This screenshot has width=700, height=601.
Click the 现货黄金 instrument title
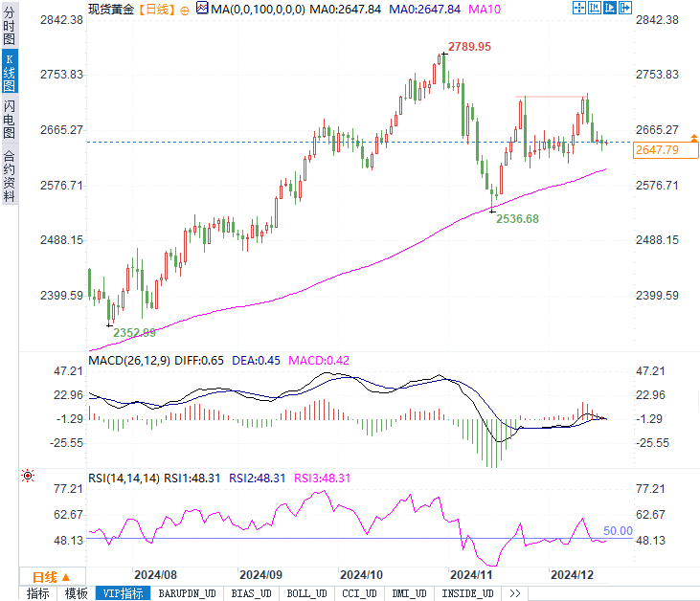[111, 9]
